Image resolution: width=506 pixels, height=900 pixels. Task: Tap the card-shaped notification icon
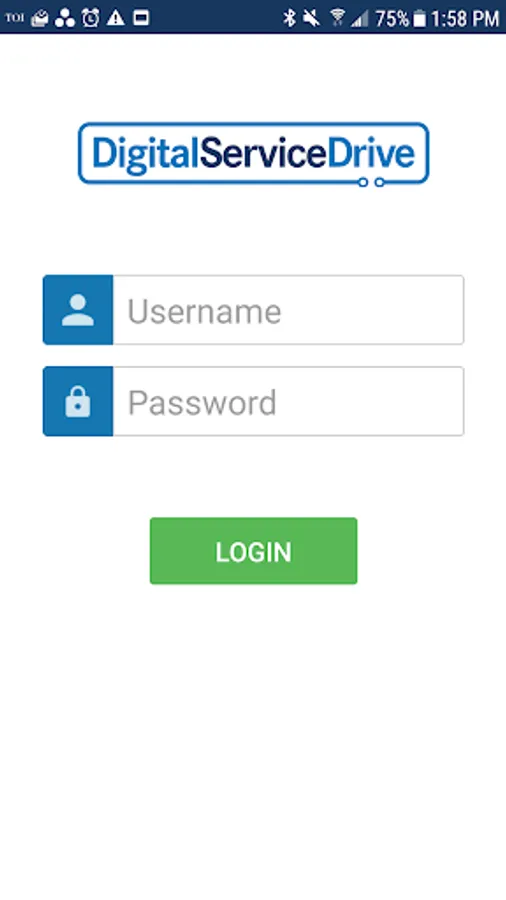click(141, 18)
